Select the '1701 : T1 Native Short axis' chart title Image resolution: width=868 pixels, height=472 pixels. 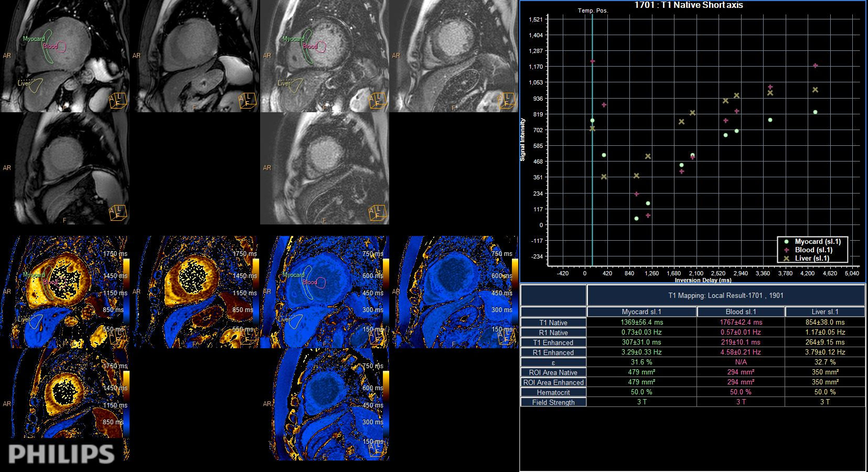pos(690,5)
